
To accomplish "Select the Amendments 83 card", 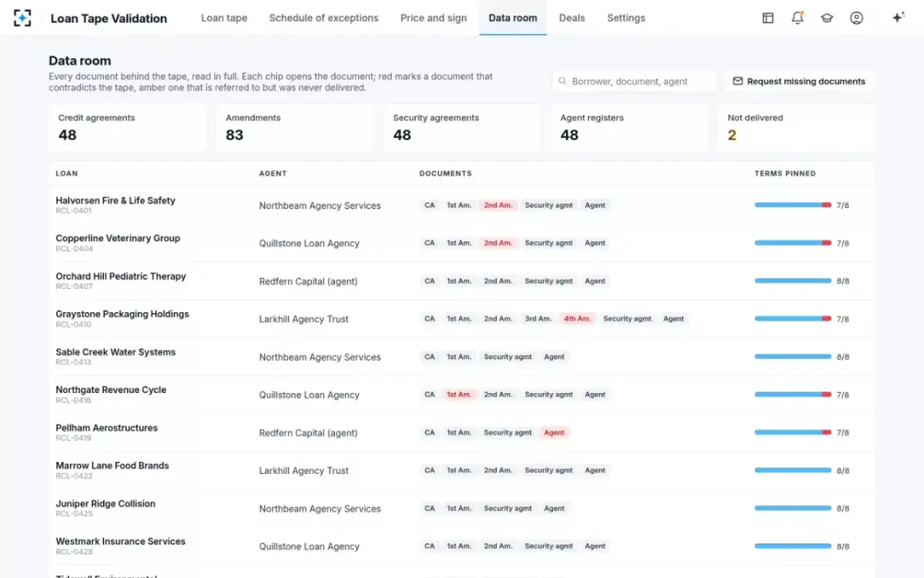I will tap(295, 128).
